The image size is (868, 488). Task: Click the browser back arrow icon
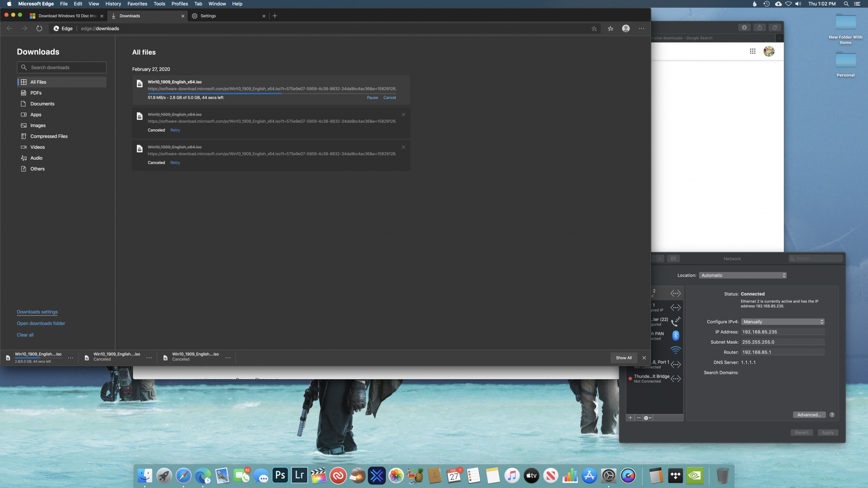pyautogui.click(x=10, y=28)
